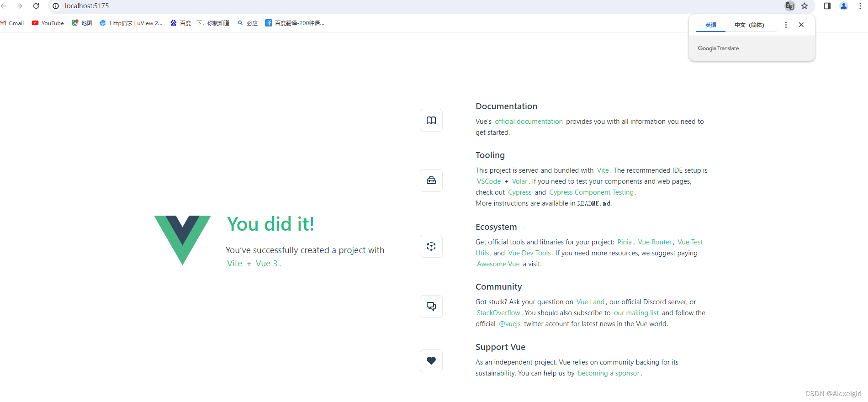The width and height of the screenshot is (868, 402).
Task: Open the our mailing list link
Action: pyautogui.click(x=636, y=313)
